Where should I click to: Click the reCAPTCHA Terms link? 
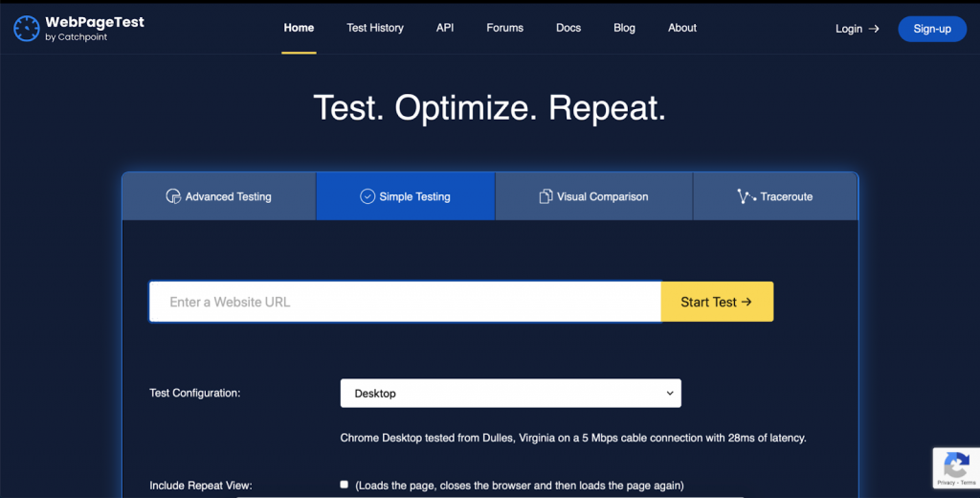969,483
